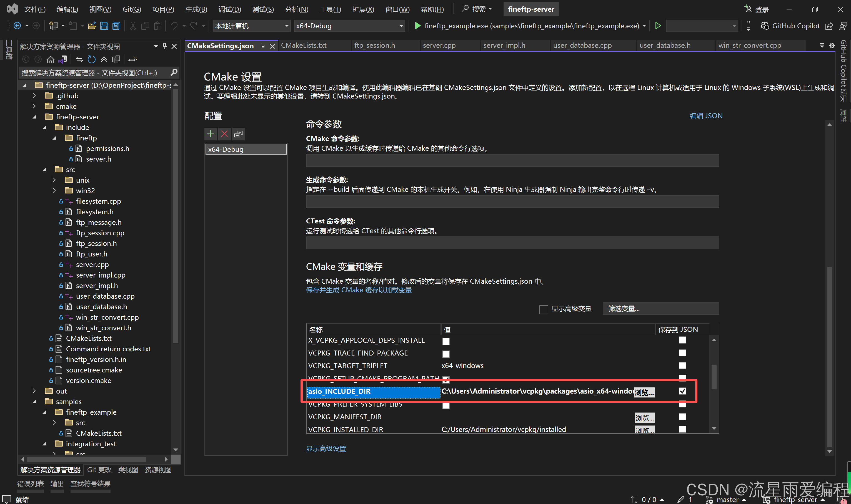Click the home icon in Solution Explorer
The height and width of the screenshot is (504, 851).
[50, 59]
